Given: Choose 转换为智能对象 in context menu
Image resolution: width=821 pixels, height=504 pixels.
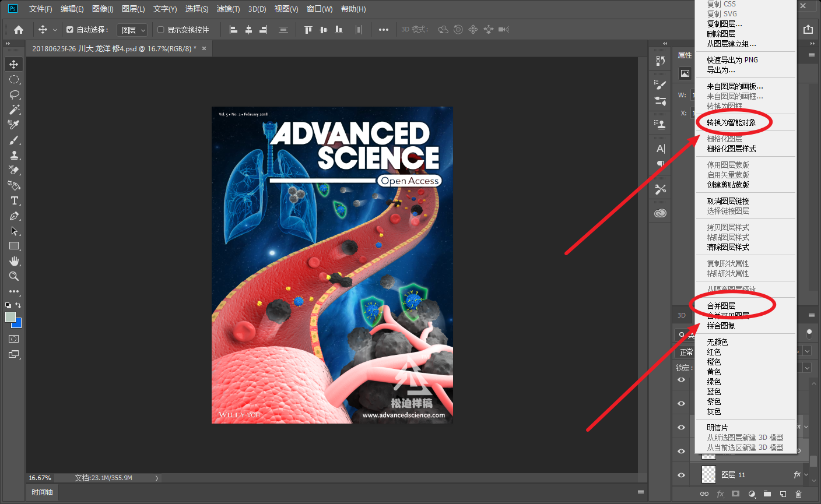Looking at the screenshot, I should point(745,122).
